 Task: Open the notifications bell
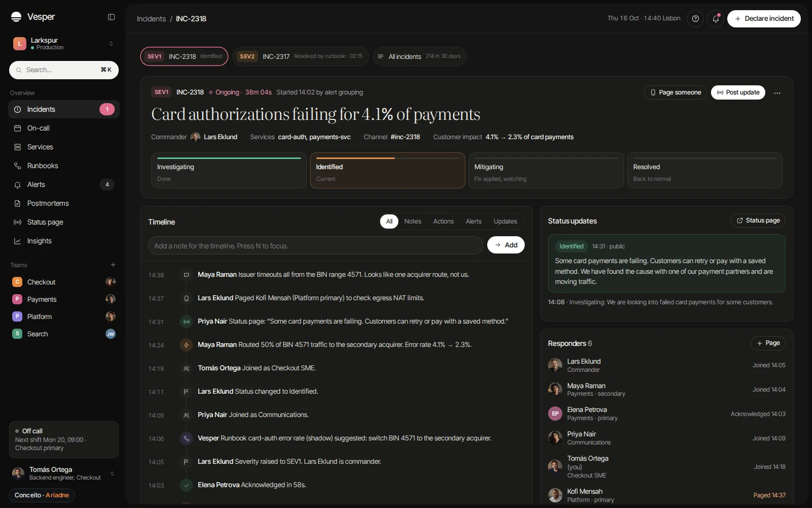tap(716, 19)
